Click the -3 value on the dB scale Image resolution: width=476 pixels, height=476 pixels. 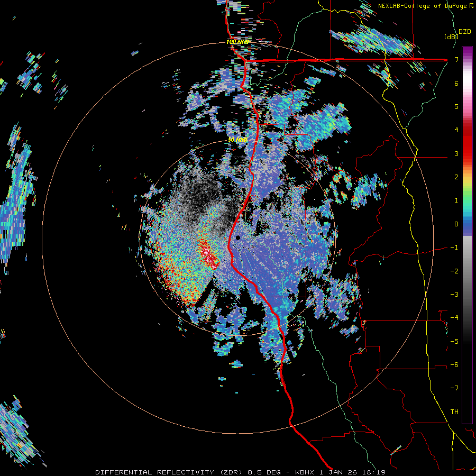tap(454, 295)
